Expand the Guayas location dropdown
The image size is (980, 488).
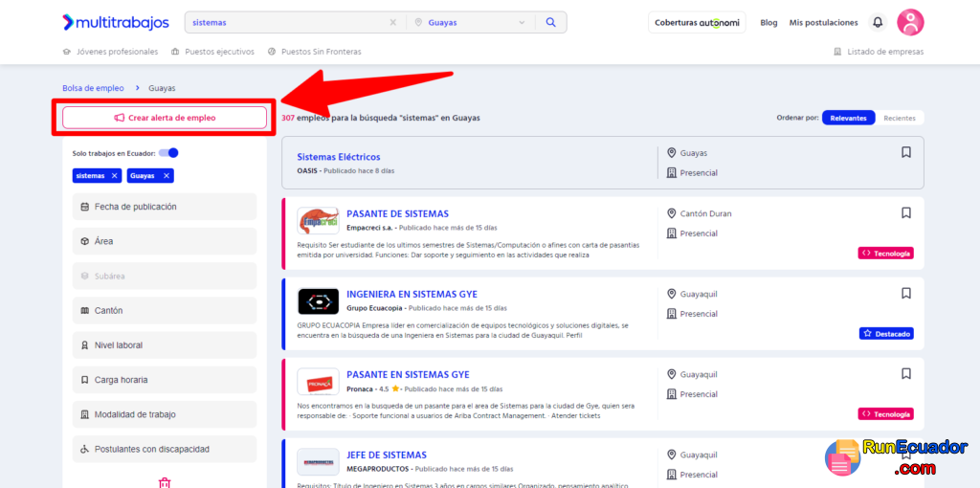[522, 22]
